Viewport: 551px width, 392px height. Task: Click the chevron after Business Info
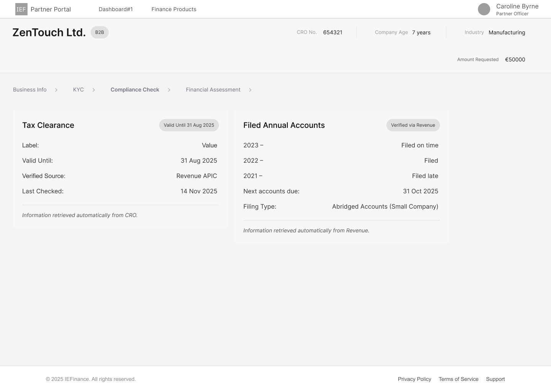coord(56,90)
